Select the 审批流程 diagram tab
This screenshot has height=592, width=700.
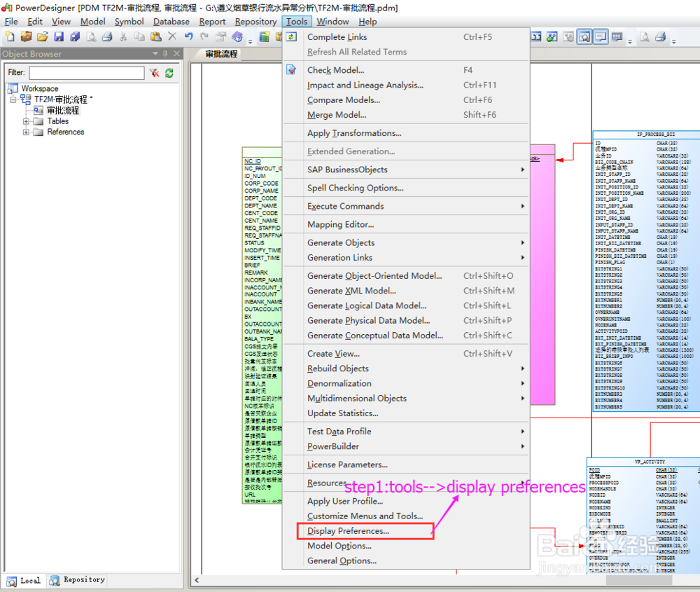[220, 54]
